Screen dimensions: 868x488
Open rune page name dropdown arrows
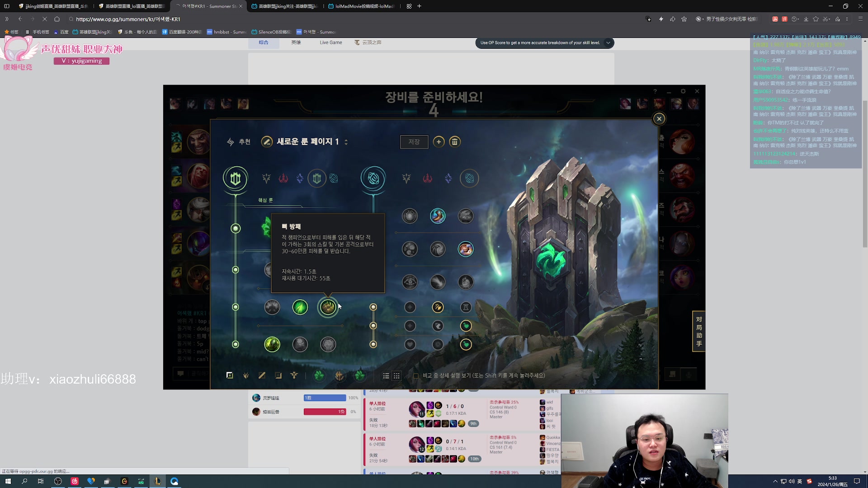pos(346,142)
